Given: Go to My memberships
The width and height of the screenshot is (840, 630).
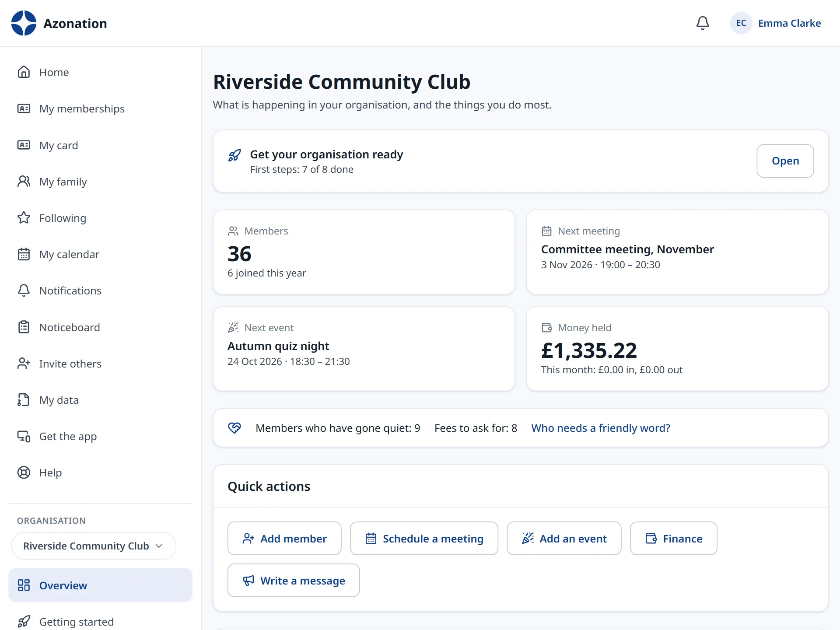Looking at the screenshot, I should 100,108.
